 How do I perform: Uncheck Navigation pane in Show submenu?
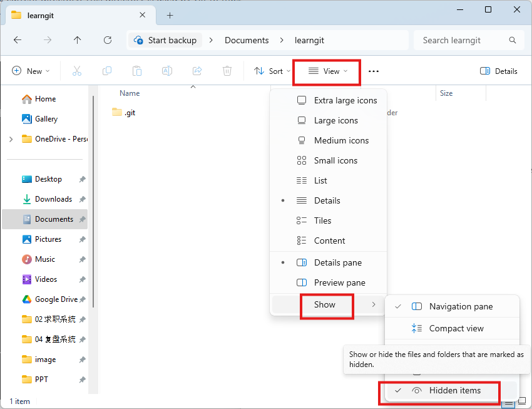tap(461, 306)
